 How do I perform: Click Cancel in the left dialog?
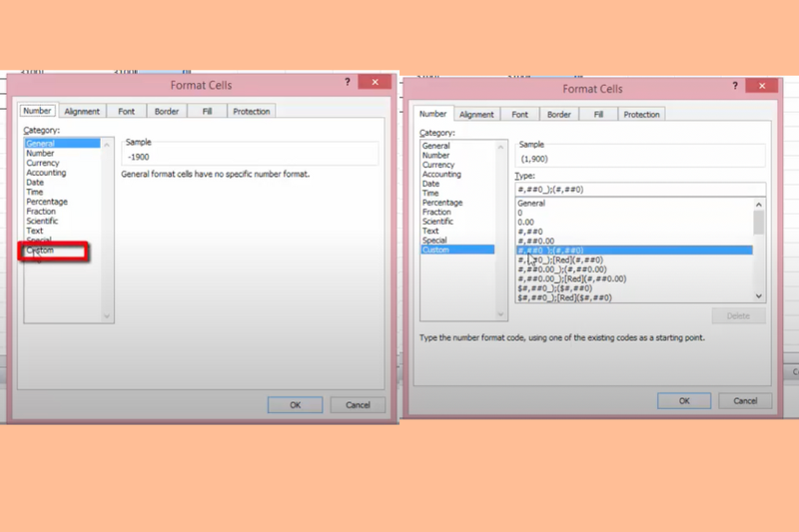coord(358,405)
